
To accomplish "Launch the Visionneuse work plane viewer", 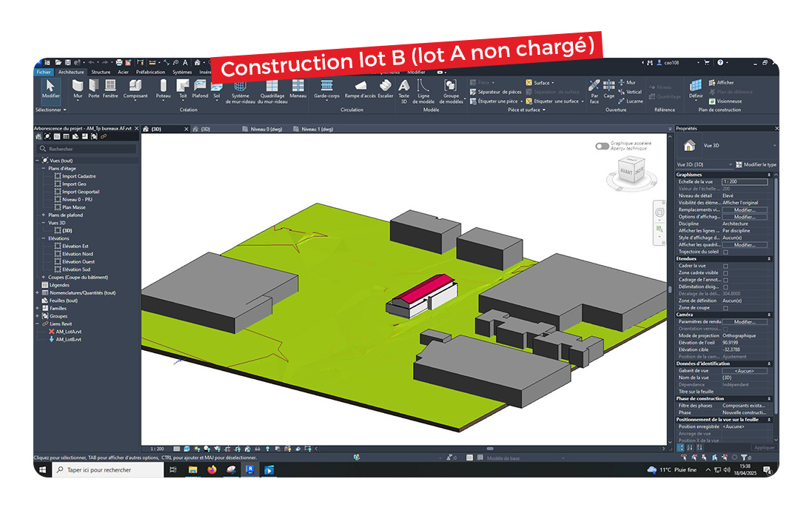I will [725, 101].
